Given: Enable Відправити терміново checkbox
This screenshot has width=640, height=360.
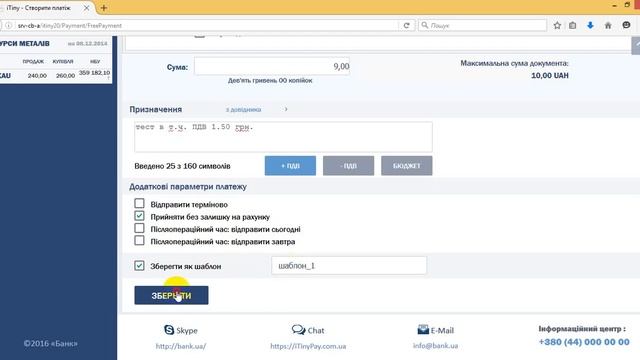Looking at the screenshot, I should 139,203.
